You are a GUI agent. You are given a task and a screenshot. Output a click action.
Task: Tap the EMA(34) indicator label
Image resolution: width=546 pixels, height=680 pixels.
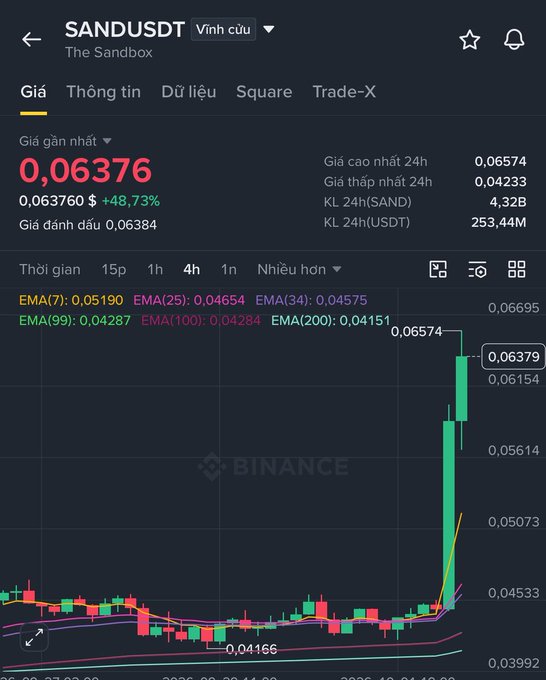click(x=311, y=300)
